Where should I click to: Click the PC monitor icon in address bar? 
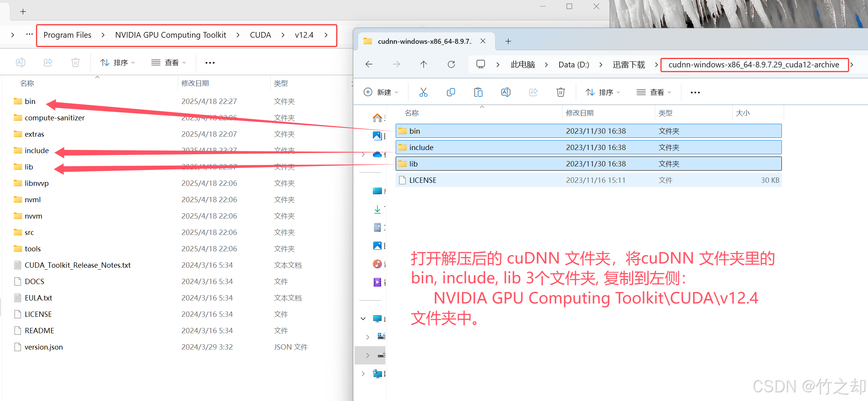pos(481,64)
